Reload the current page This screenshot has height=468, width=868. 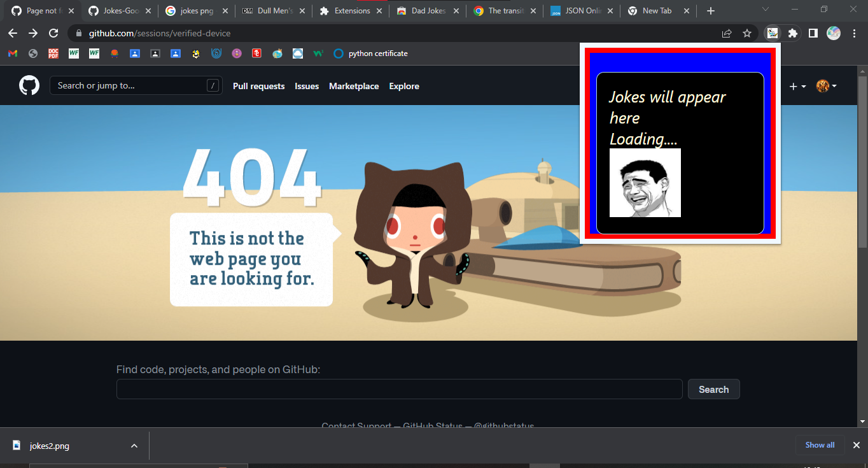[53, 33]
